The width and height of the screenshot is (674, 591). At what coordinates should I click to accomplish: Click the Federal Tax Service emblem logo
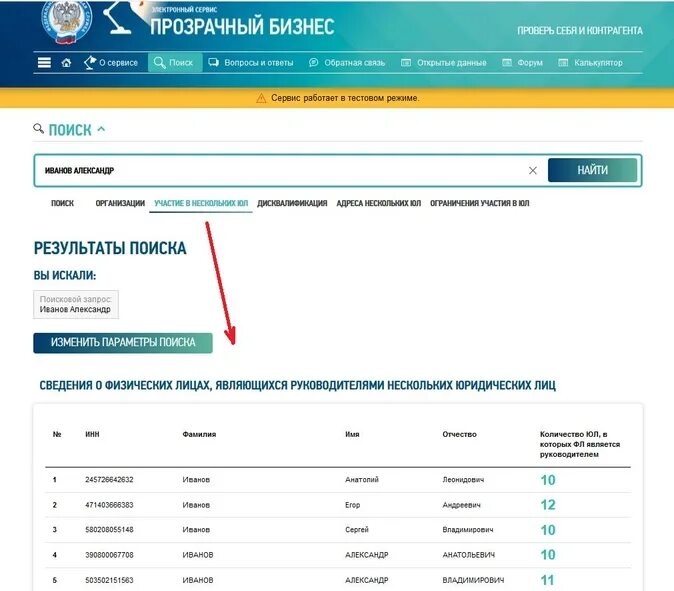67,21
